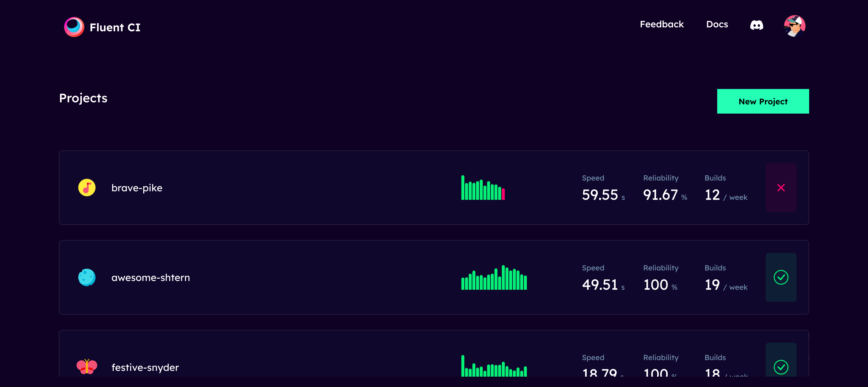Open the user profile avatar
The width and height of the screenshot is (868, 387).
click(794, 26)
